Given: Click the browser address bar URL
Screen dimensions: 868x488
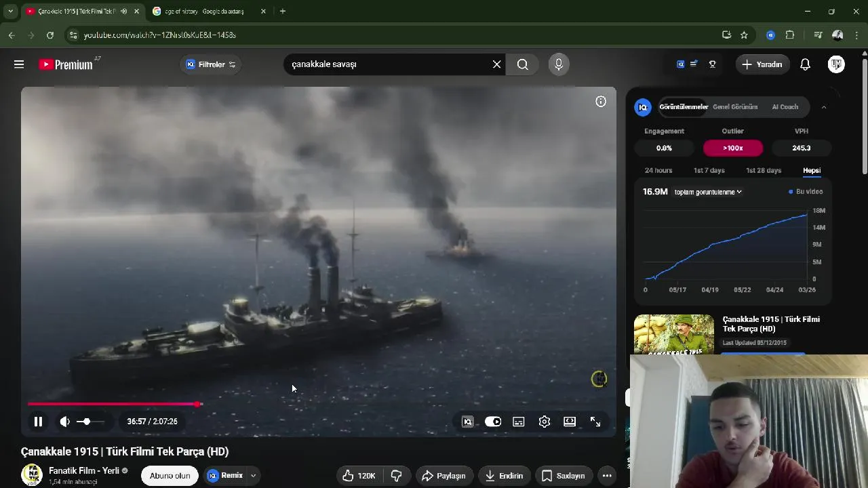Looking at the screenshot, I should tap(160, 35).
